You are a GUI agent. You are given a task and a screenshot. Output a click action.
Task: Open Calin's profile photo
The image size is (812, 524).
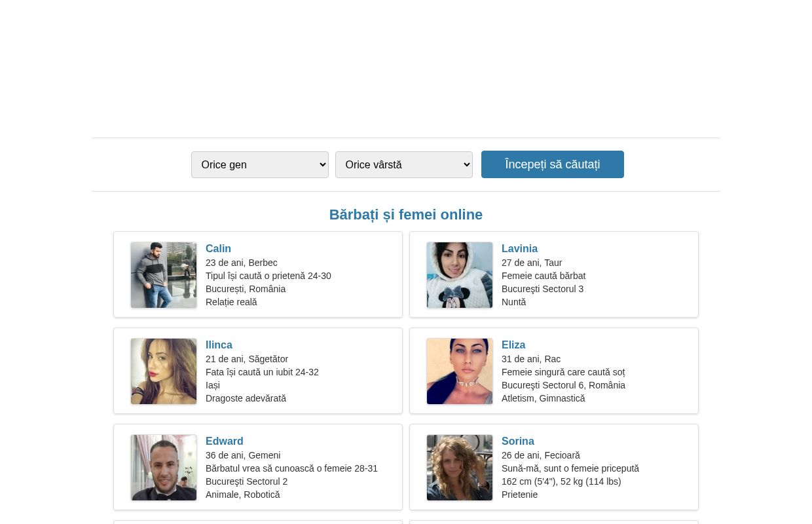[164, 275]
